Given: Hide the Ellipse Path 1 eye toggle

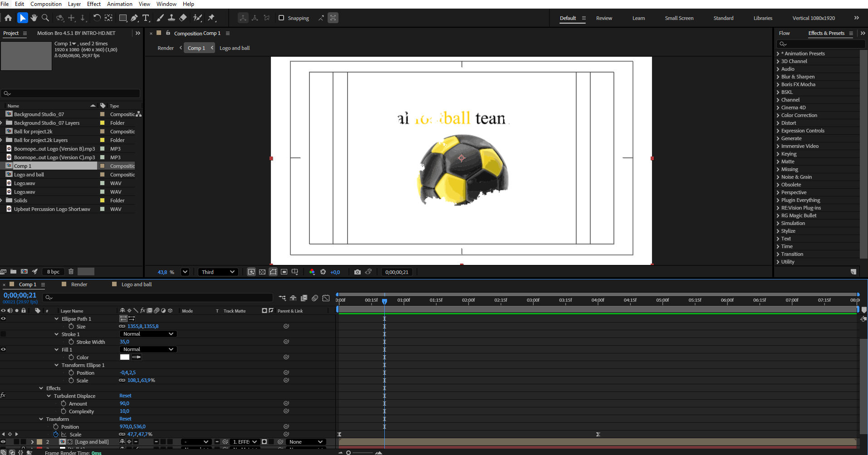Looking at the screenshot, I should (4, 319).
